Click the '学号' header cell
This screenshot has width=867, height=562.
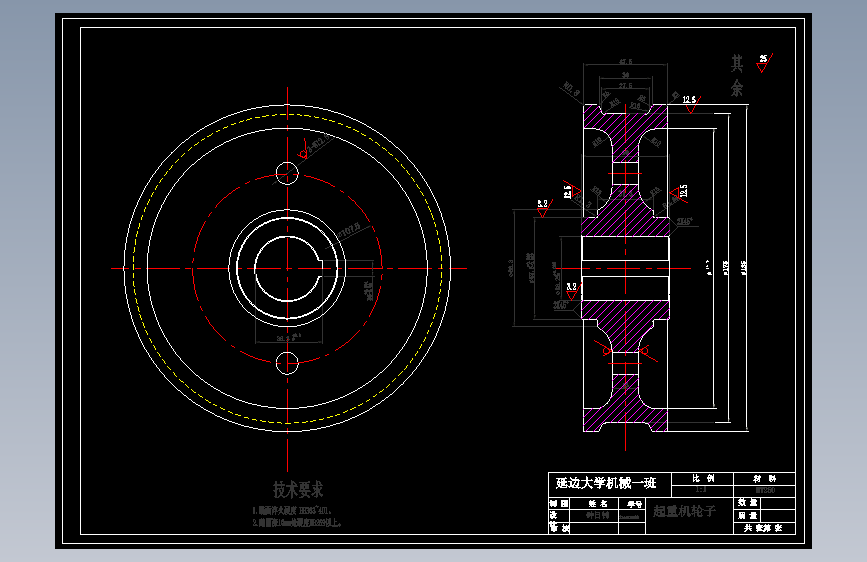[634, 504]
